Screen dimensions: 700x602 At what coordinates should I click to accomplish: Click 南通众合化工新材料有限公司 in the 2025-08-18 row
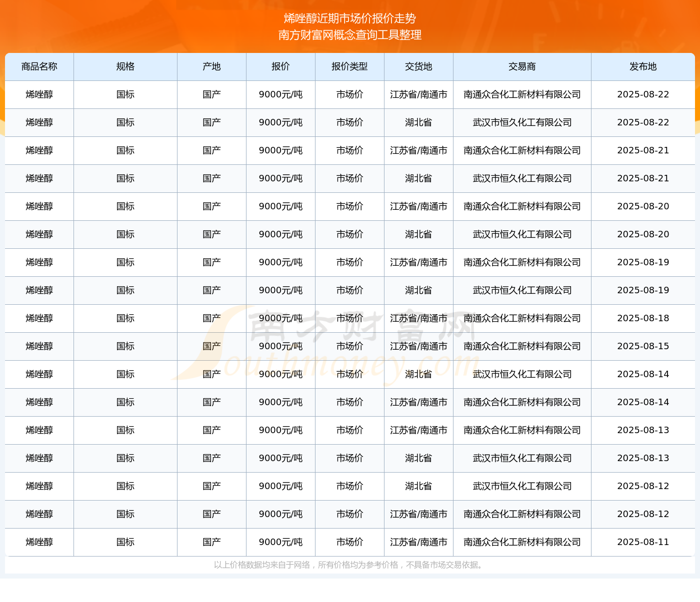tap(522, 318)
